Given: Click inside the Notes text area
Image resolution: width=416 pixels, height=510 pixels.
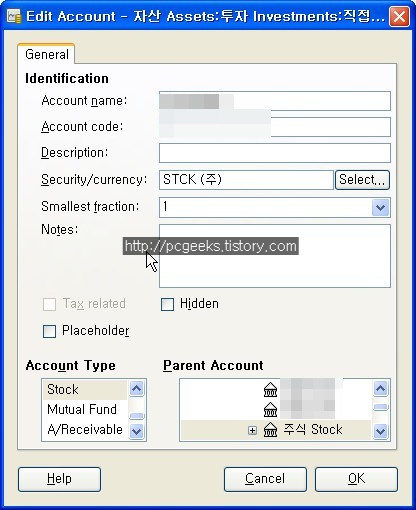Looking at the screenshot, I should [x=275, y=256].
